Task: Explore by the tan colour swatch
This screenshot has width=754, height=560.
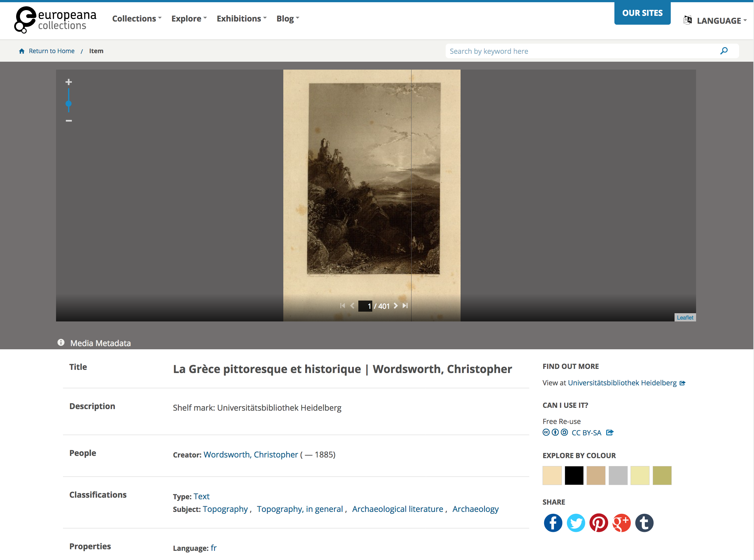Action: coord(596,475)
